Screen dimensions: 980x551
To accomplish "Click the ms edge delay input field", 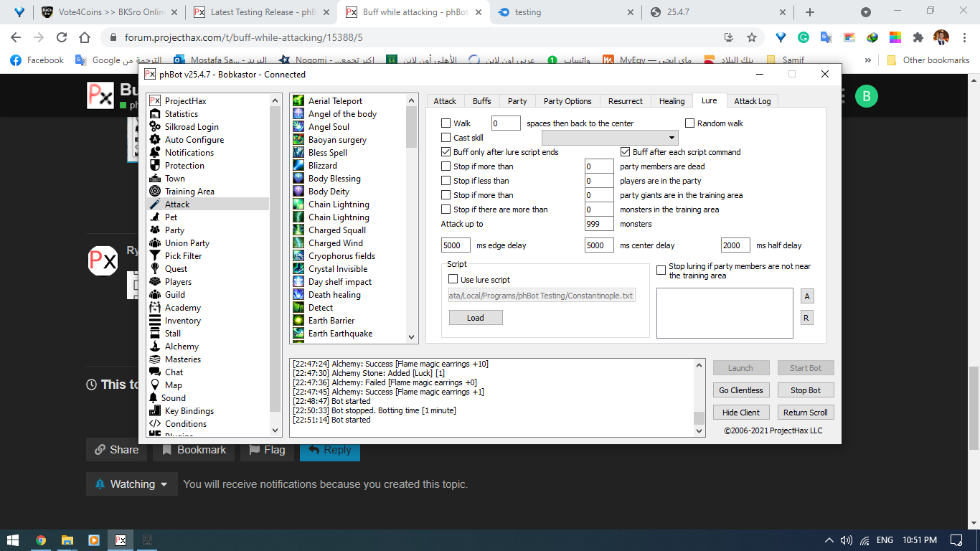I will click(x=456, y=245).
